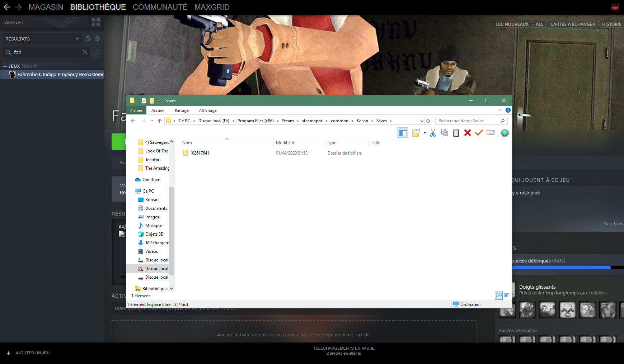The width and height of the screenshot is (624, 364).
Task: Click 'Program Files (x86)' in the breadcrumb
Action: pyautogui.click(x=255, y=121)
